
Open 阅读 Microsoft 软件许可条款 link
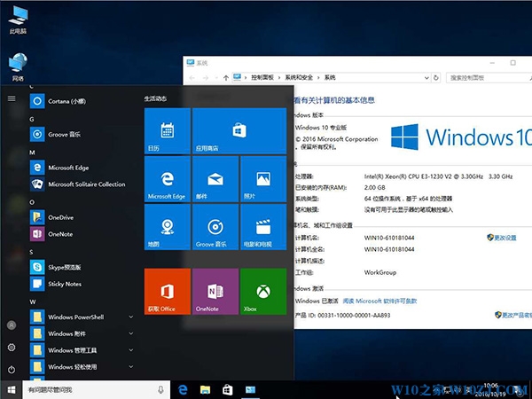379,301
